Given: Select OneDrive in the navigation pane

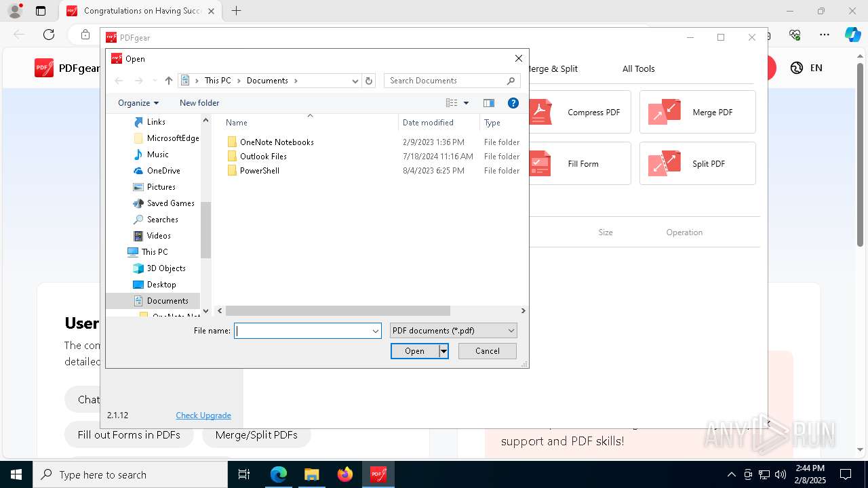Looking at the screenshot, I should pos(163,171).
